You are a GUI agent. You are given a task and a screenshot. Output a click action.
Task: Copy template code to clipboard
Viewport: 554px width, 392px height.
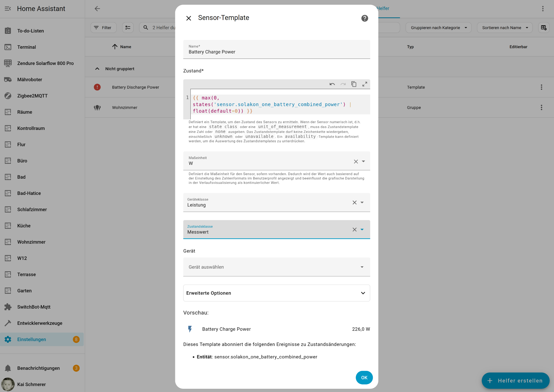(354, 84)
